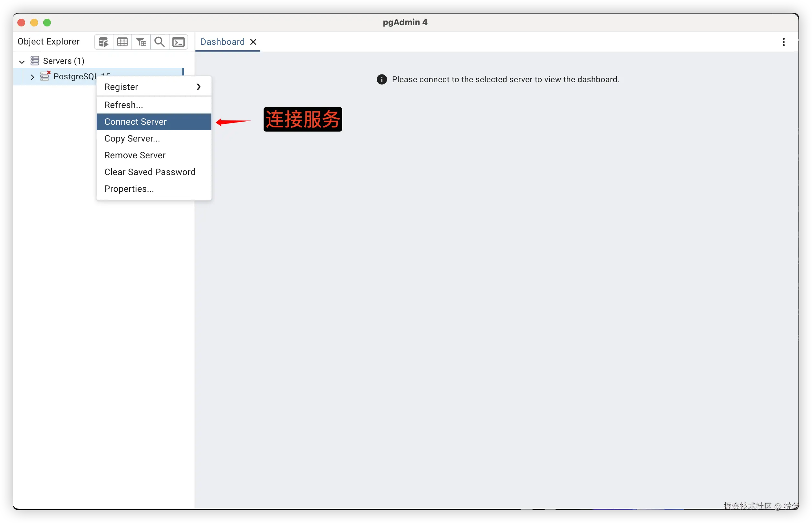
Task: Click the View Data grid icon
Action: point(122,42)
